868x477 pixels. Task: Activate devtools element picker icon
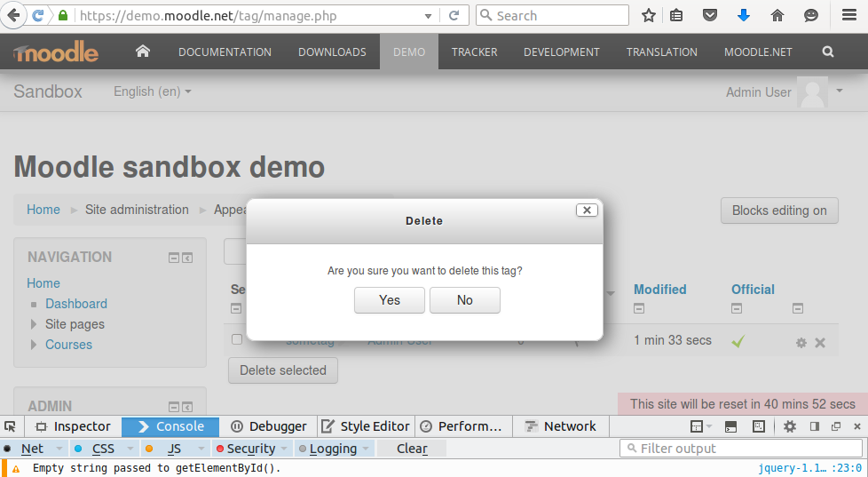tap(10, 426)
